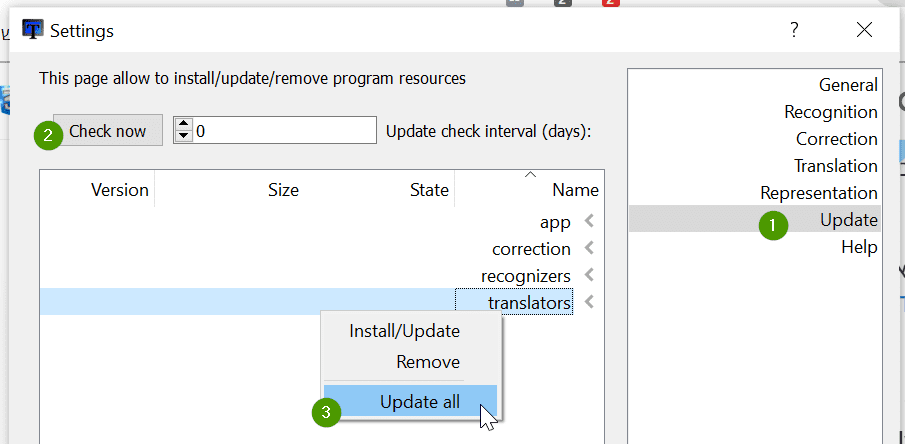Image resolution: width=905 pixels, height=444 pixels.
Task: Expand the recognizers resource row
Action: click(589, 275)
